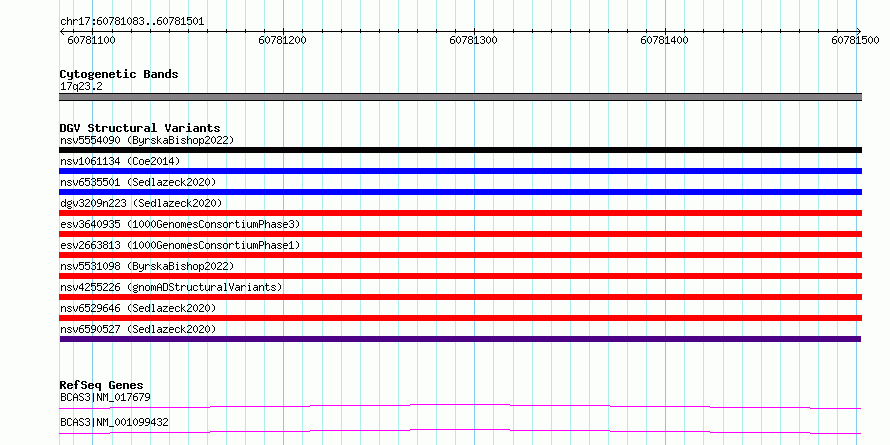Open variant nsv1061134 (Coe2014) label

[120, 161]
